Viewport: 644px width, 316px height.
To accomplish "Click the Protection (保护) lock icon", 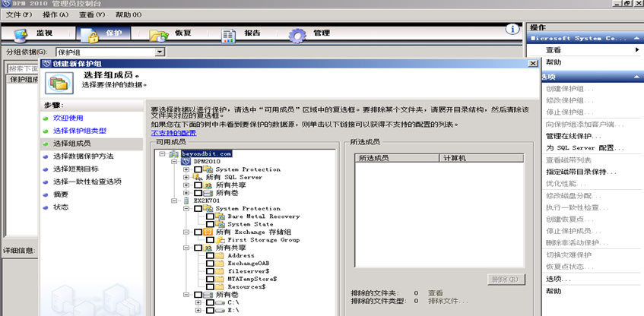I will click(90, 35).
